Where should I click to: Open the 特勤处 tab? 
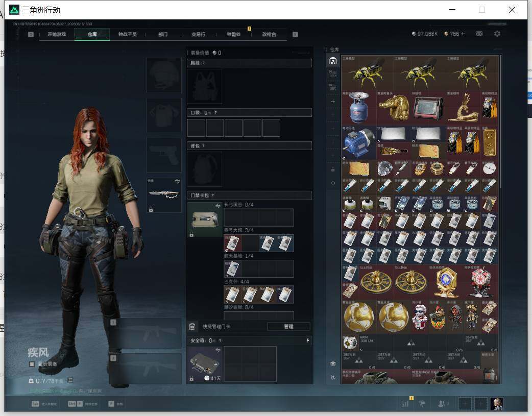[233, 34]
